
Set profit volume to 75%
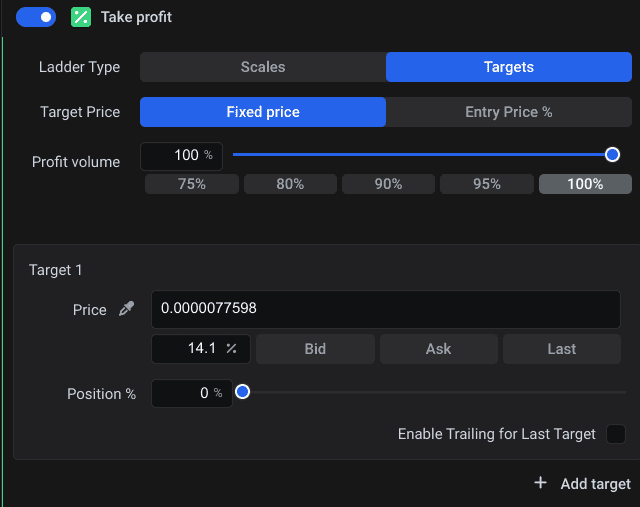tap(192, 184)
